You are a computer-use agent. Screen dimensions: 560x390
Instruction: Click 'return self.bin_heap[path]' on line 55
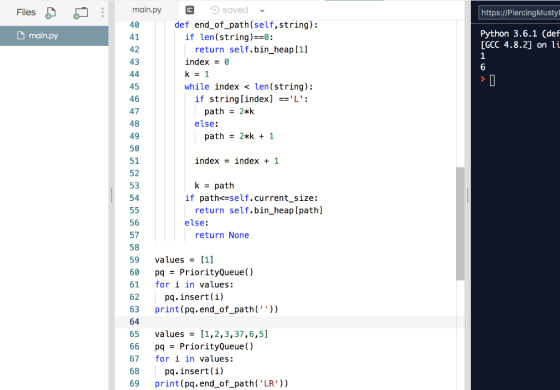click(259, 210)
